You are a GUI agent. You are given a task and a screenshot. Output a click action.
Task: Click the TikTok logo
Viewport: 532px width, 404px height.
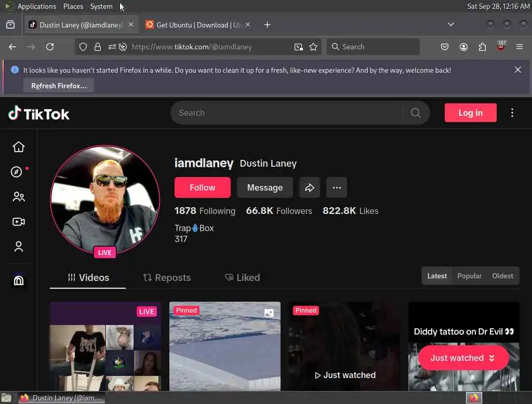38,114
